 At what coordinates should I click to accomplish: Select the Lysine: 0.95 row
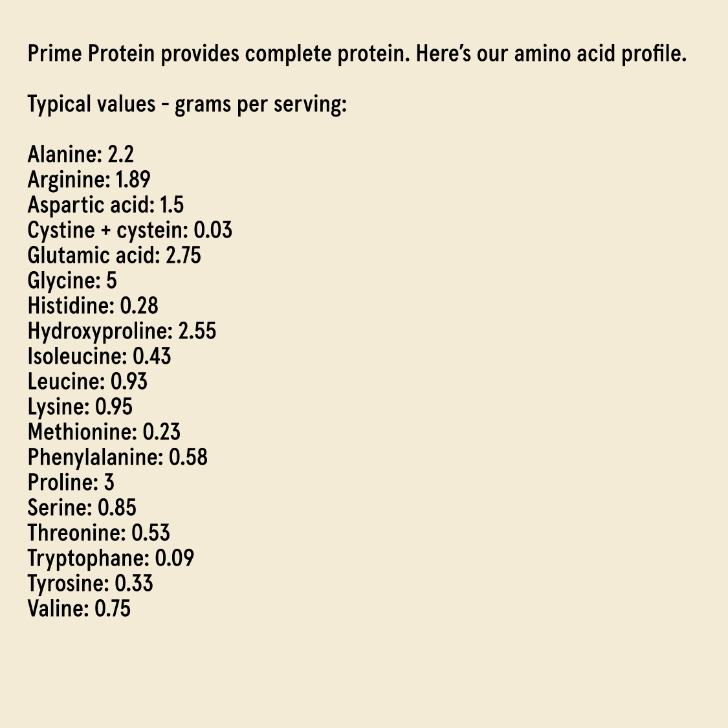tap(80, 407)
